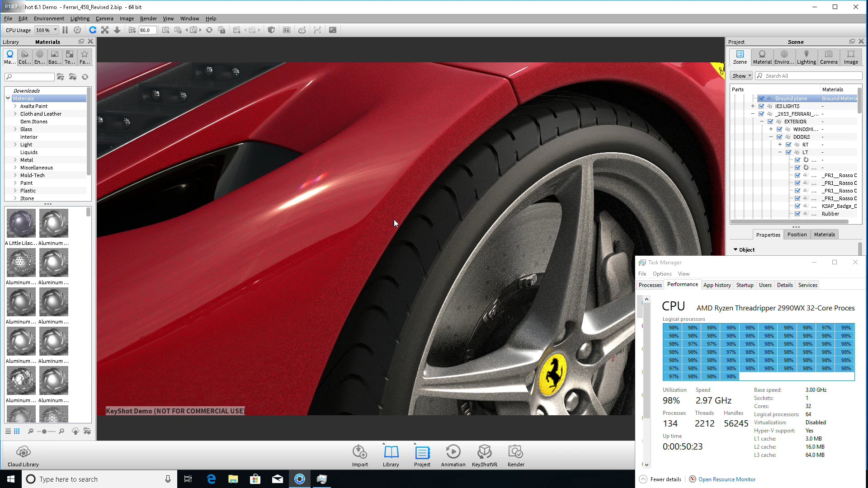Click the Reset Camera toolbar icon
Image resolution: width=868 pixels, height=488 pixels.
tap(209, 30)
